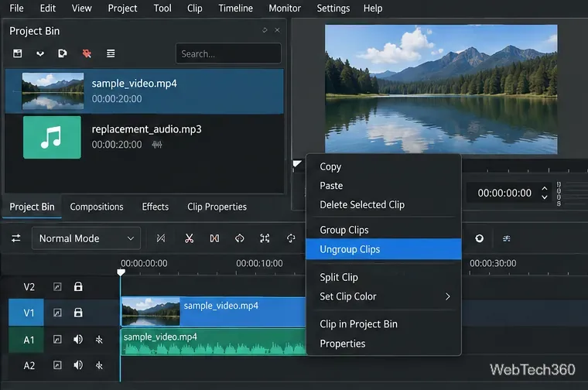The width and height of the screenshot is (588, 390).
Task: Select the V1 track header
Action: coord(26,313)
